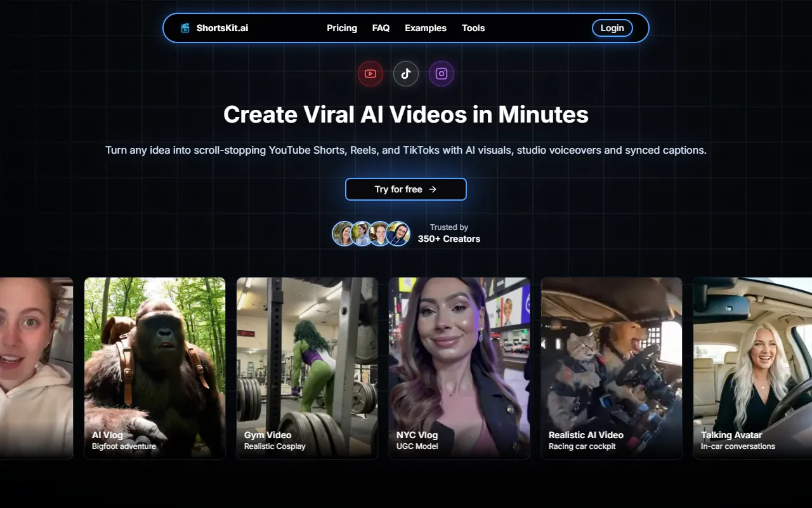
Task: Open the Gym Video Realistic Cosplay card
Action: [x=307, y=368]
